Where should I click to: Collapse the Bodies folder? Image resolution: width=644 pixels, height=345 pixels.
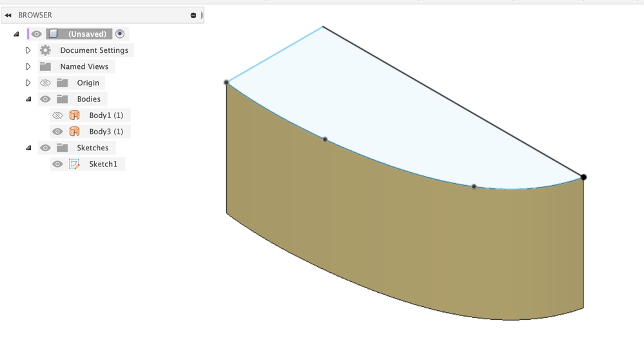point(28,99)
